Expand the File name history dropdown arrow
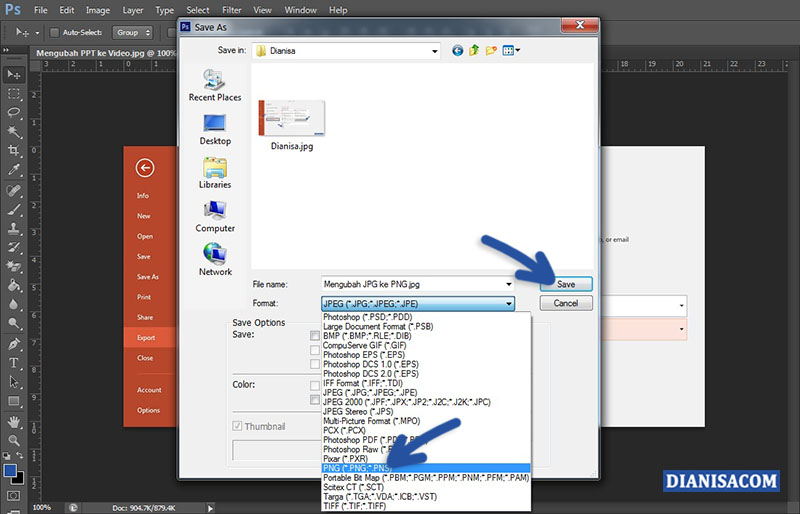 (508, 284)
